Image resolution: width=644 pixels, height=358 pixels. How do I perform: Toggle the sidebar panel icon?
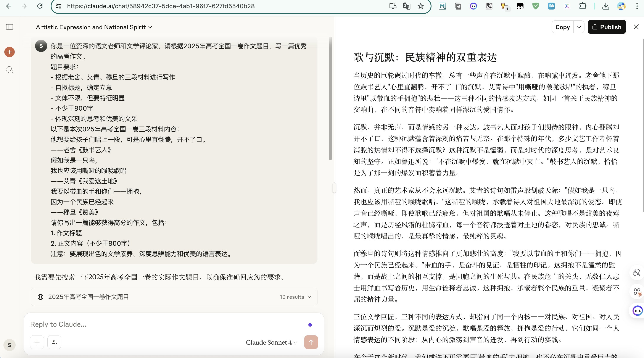pyautogui.click(x=10, y=27)
